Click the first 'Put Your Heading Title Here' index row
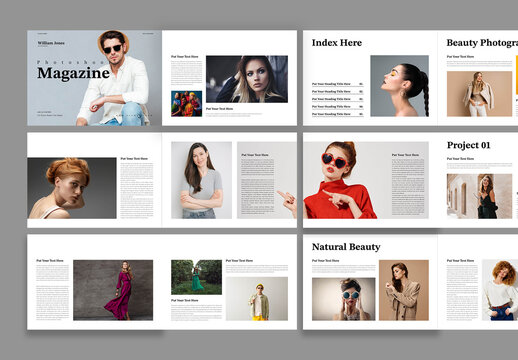Viewport: 518px width, 360px height. pyautogui.click(x=337, y=84)
